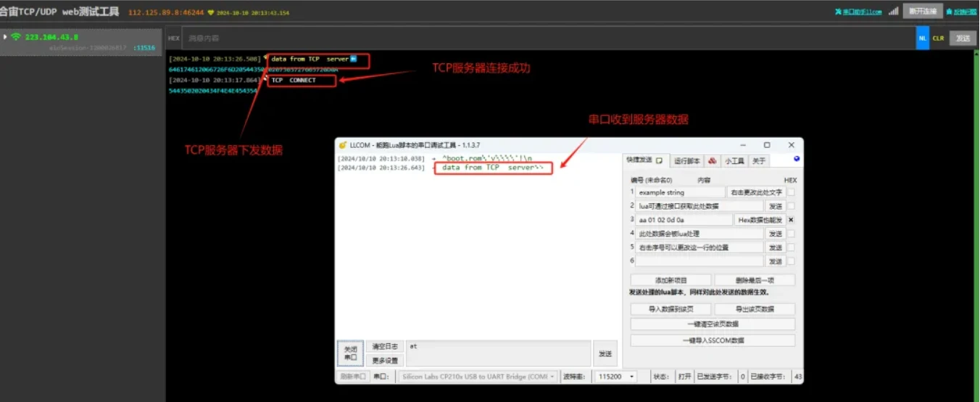Screen dimensions: 980x402
Task: Click the 消息内容 message input field
Action: click(x=547, y=38)
